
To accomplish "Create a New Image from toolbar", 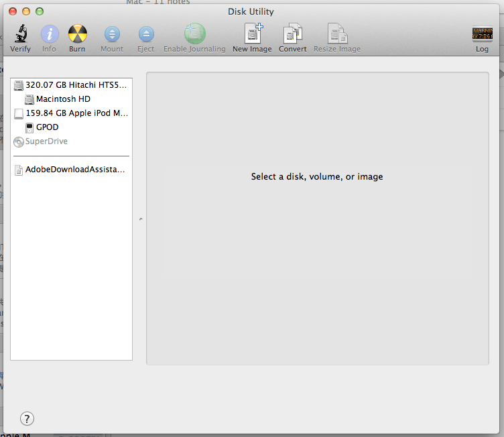I will click(x=252, y=34).
